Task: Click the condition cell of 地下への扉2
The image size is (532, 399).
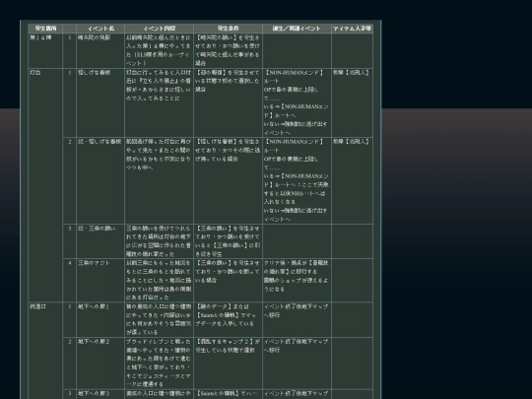Action: coord(228,363)
